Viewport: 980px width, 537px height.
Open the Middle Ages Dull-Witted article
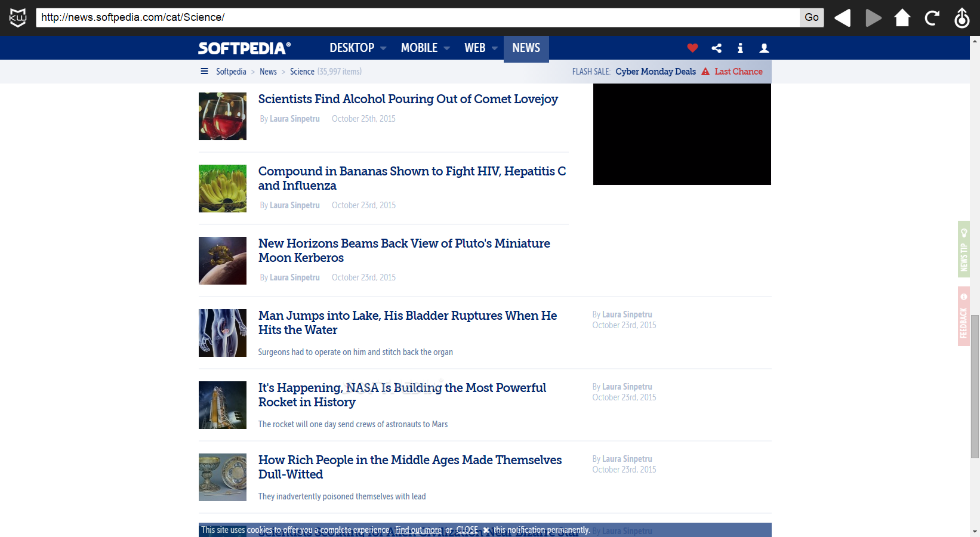(x=410, y=467)
